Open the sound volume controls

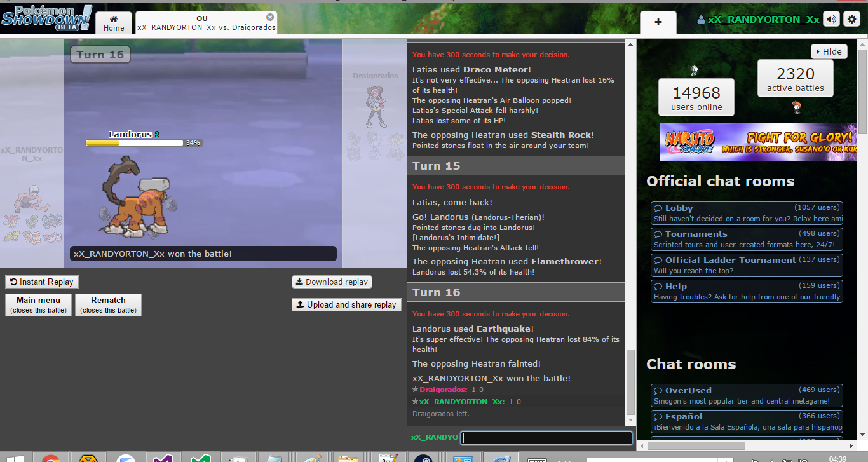point(831,19)
